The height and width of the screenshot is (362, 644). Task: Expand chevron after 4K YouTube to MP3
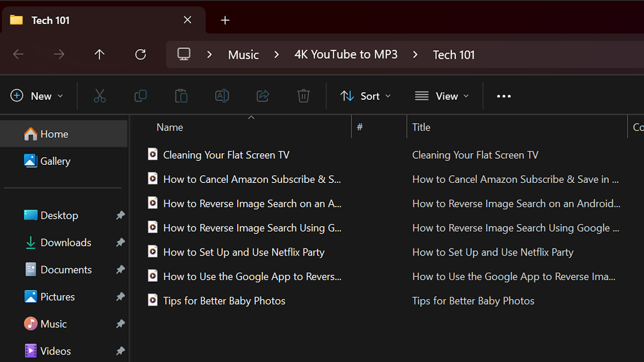click(x=415, y=54)
